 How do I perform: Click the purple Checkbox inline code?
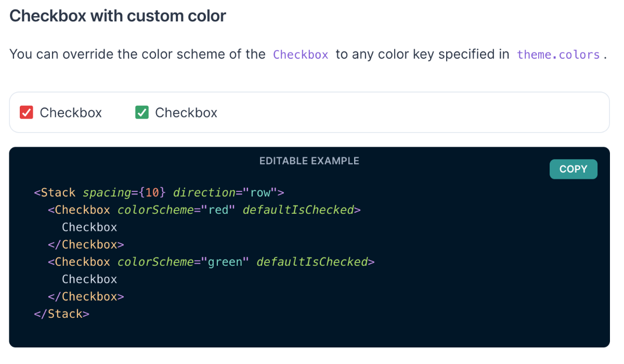click(x=301, y=55)
